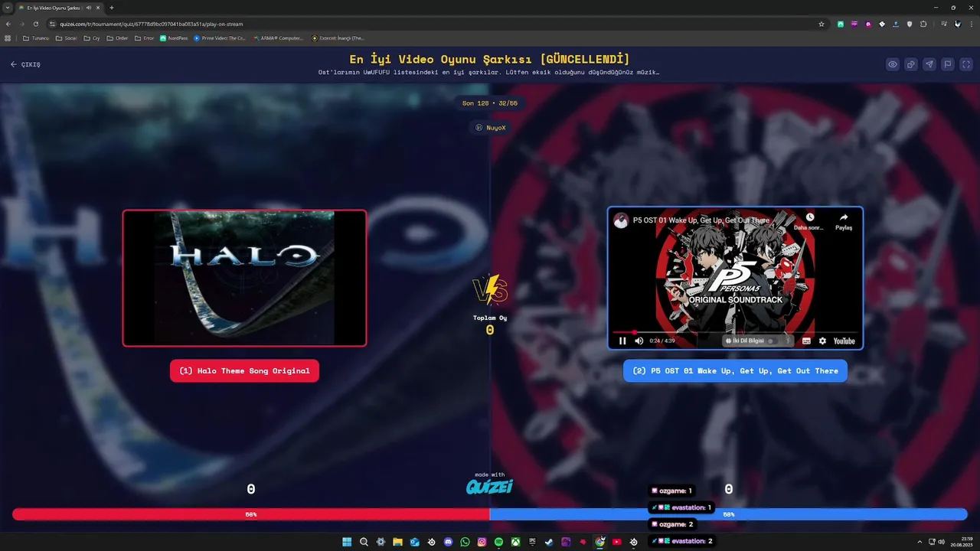Click the blue 50% vote bar
The image size is (980, 551).
coord(728,515)
